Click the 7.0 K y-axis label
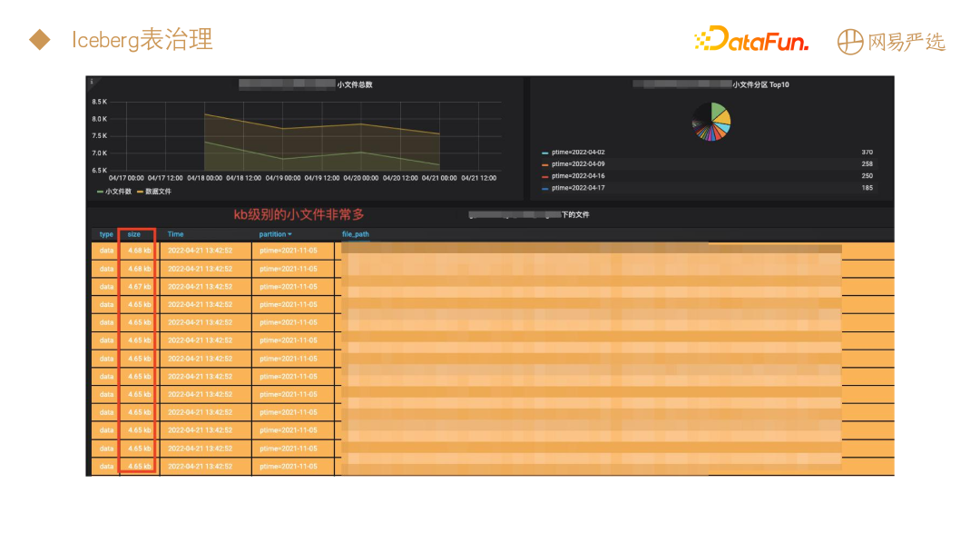Image resolution: width=980 pixels, height=552 pixels. coord(100,153)
